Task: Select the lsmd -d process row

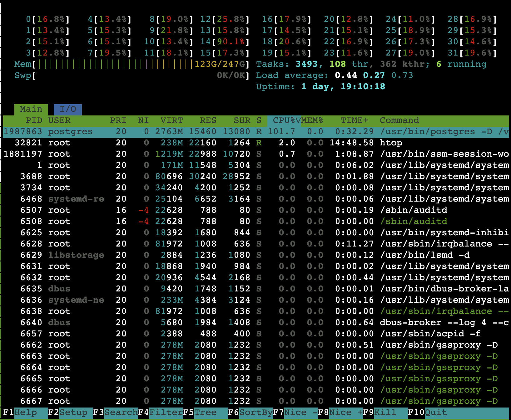Action: point(256,255)
